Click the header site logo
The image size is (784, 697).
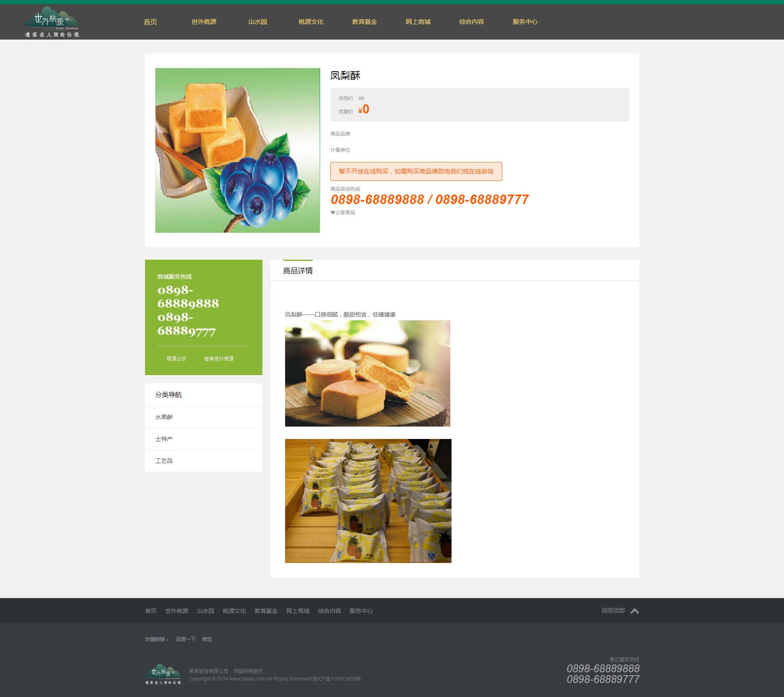pos(52,22)
